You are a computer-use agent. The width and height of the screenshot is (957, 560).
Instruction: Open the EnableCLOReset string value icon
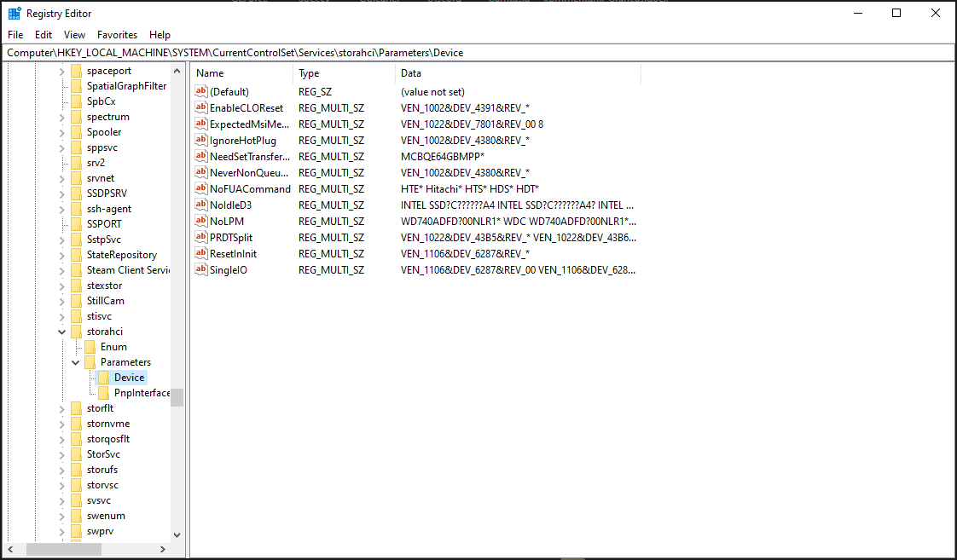pyautogui.click(x=201, y=107)
